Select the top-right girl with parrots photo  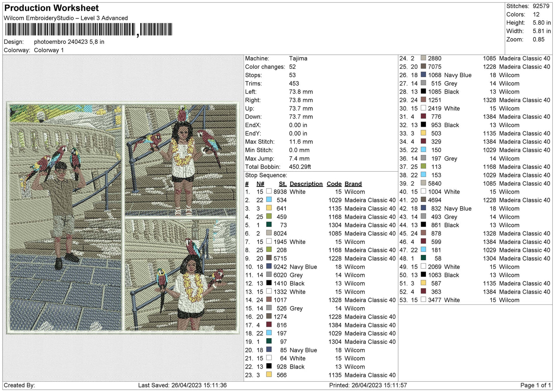tap(181, 160)
